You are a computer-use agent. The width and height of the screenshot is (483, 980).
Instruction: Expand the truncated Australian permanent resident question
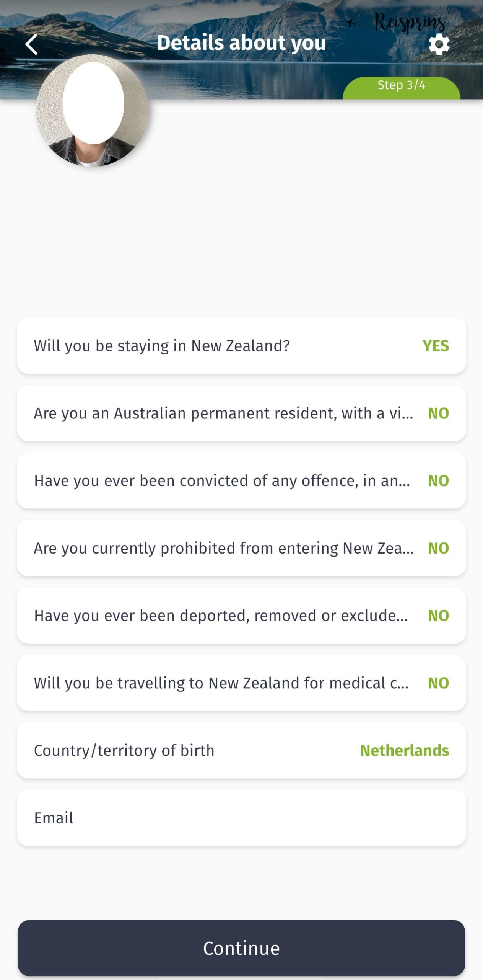(223, 413)
